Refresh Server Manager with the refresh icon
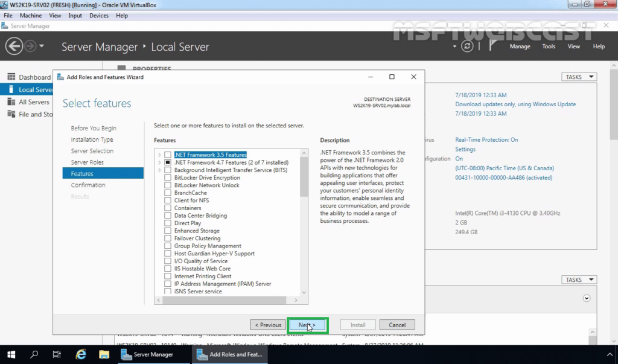Viewport: 618px width, 364px height. click(467, 46)
